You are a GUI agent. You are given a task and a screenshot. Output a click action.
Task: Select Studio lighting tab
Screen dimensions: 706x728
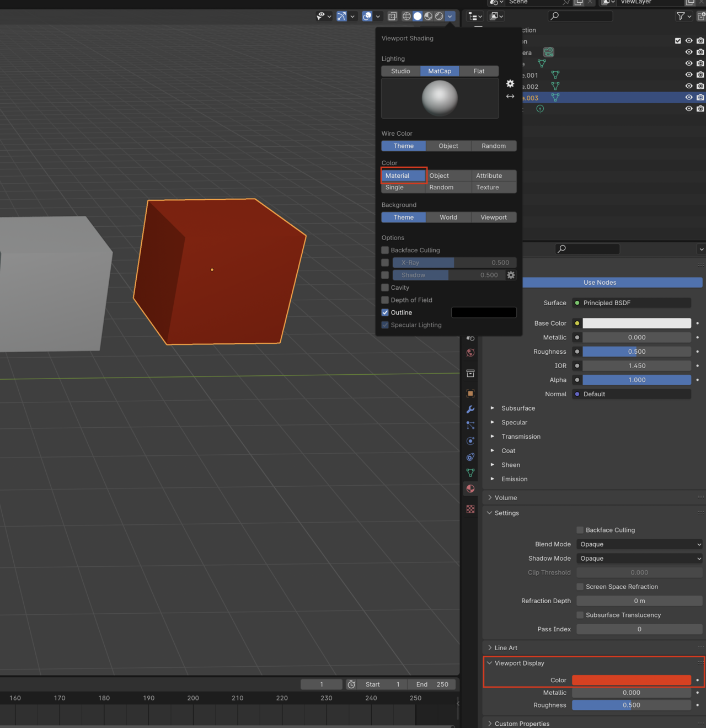(400, 71)
